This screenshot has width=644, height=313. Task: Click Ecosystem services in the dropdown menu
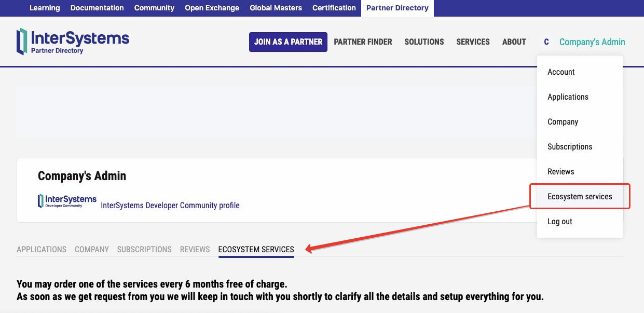tap(580, 197)
